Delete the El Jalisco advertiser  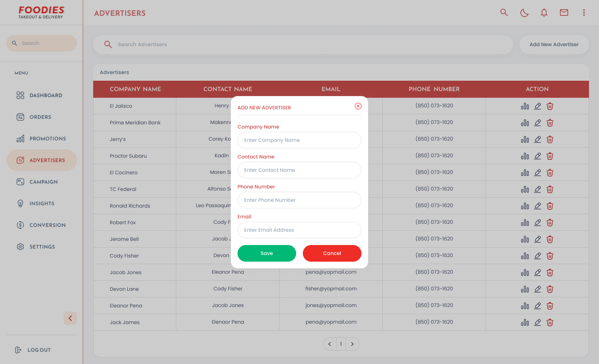click(550, 106)
